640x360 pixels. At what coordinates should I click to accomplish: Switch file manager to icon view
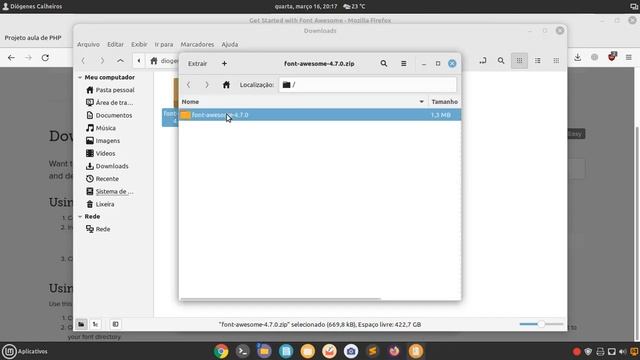pyautogui.click(x=519, y=61)
